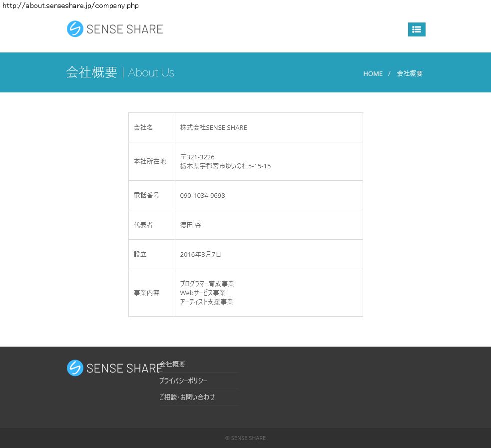
Task: Click the アーティスト支援事業 text
Action: [x=206, y=302]
